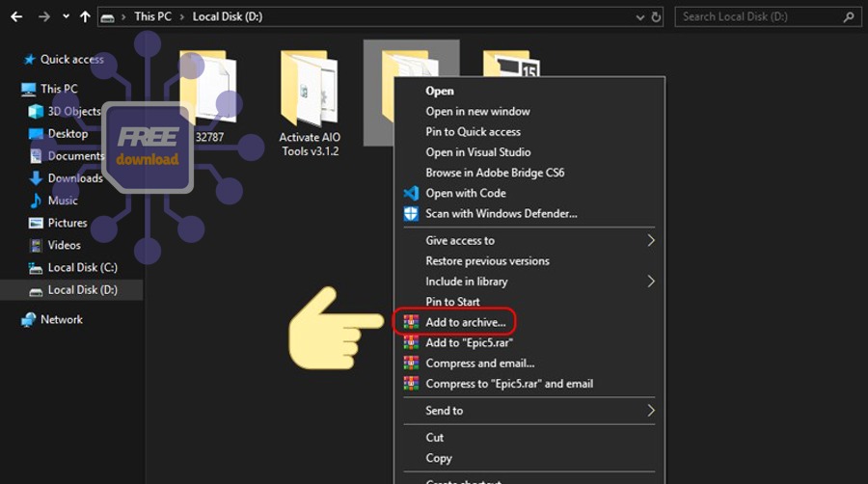
Task: Choose Pin to Quick access
Action: pyautogui.click(x=473, y=132)
